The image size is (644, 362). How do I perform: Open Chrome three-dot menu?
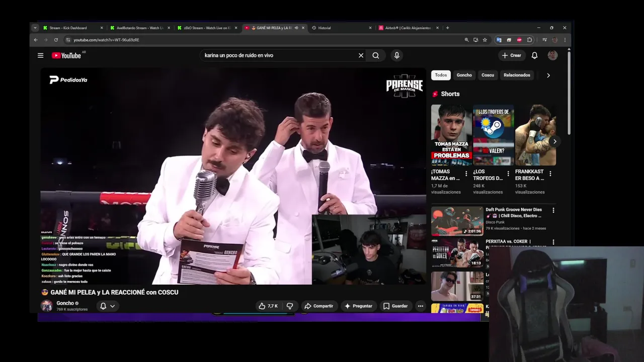point(565,40)
